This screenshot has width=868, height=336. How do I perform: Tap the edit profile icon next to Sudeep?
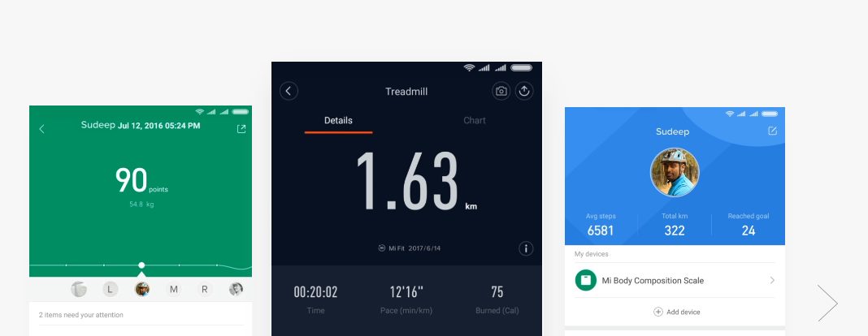[772, 131]
